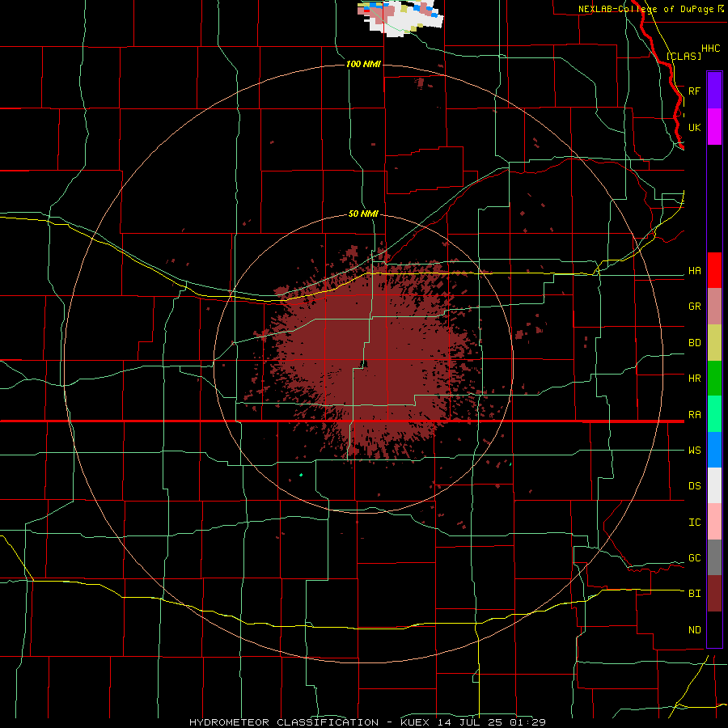Click the HA red legend swatch
Image resolution: width=728 pixels, height=728 pixels.
tap(714, 270)
